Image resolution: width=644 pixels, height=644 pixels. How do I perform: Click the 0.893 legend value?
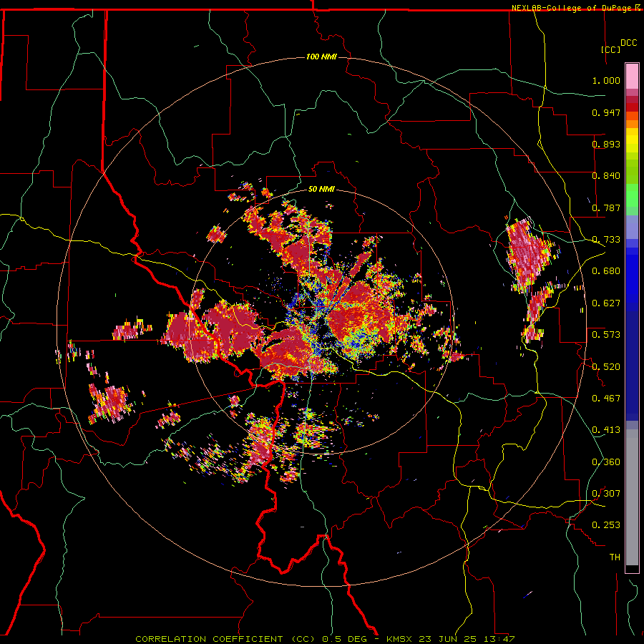[x=606, y=144]
